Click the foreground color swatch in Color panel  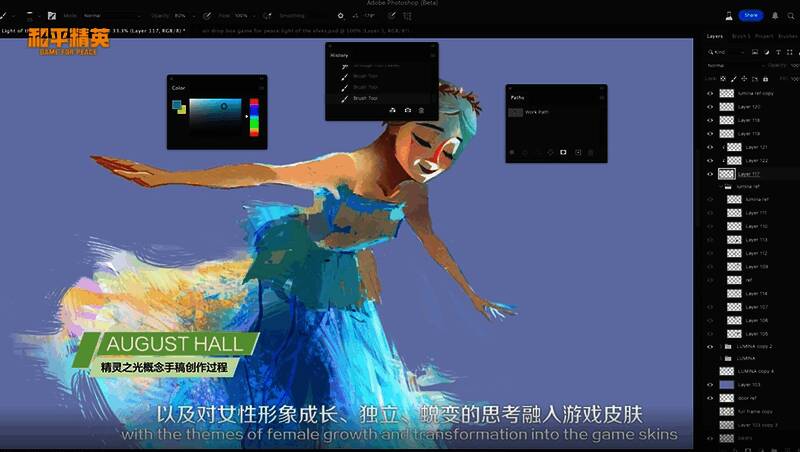pos(177,105)
